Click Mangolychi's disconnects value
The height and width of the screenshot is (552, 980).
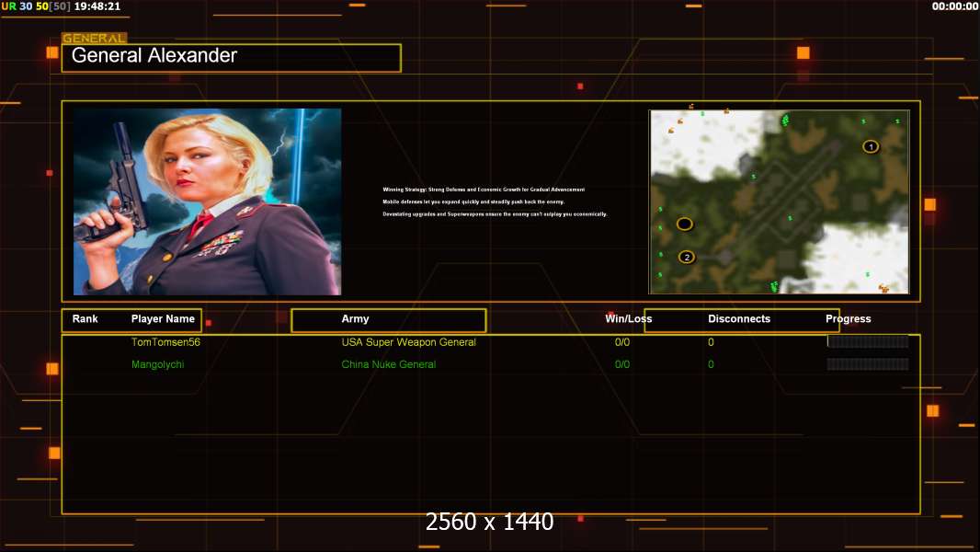click(711, 364)
